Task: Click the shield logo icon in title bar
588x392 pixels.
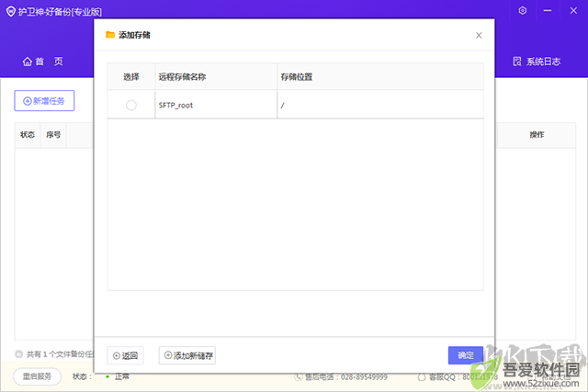Action: pos(11,12)
